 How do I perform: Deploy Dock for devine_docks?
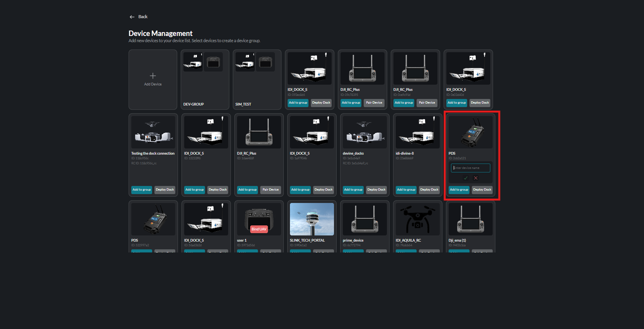coord(376,190)
